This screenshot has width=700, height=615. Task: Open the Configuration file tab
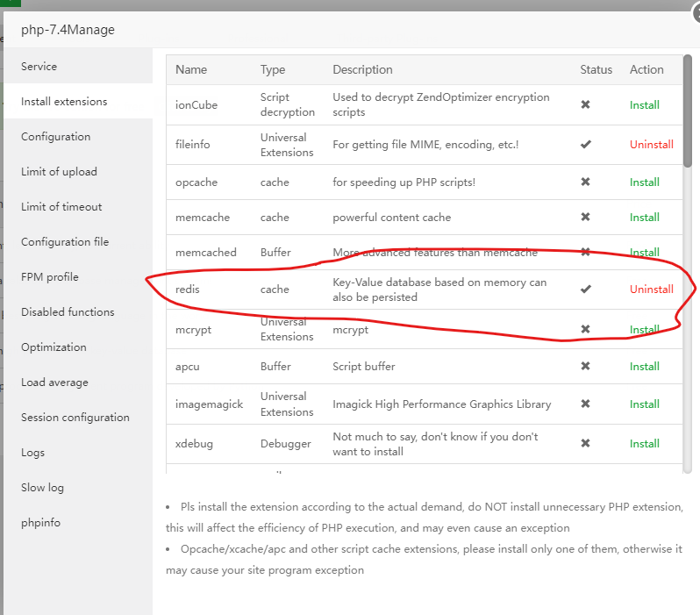[65, 242]
